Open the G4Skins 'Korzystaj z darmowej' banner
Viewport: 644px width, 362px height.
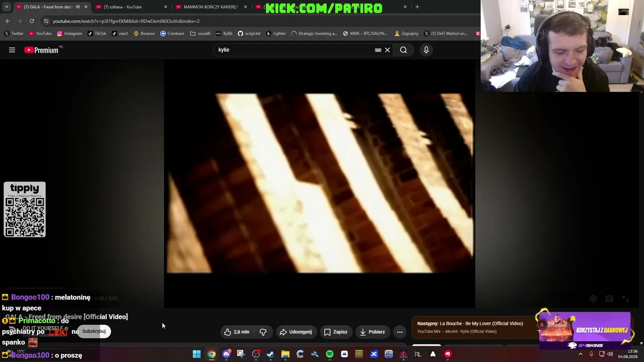click(x=585, y=330)
